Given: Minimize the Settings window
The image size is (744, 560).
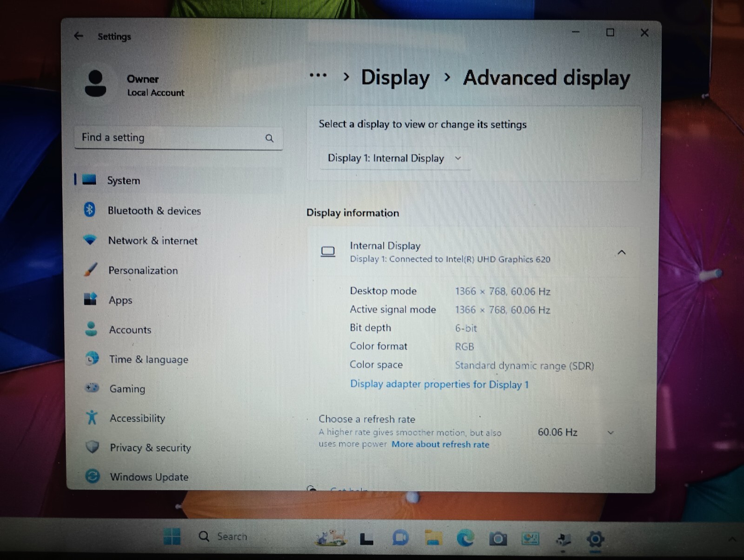Looking at the screenshot, I should coord(576,32).
